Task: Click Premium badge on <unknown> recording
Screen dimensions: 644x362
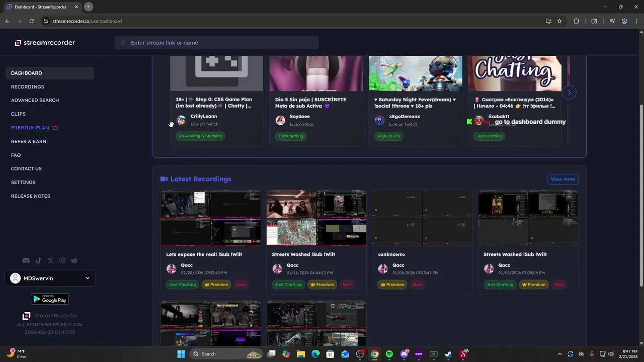Action: [392, 285]
